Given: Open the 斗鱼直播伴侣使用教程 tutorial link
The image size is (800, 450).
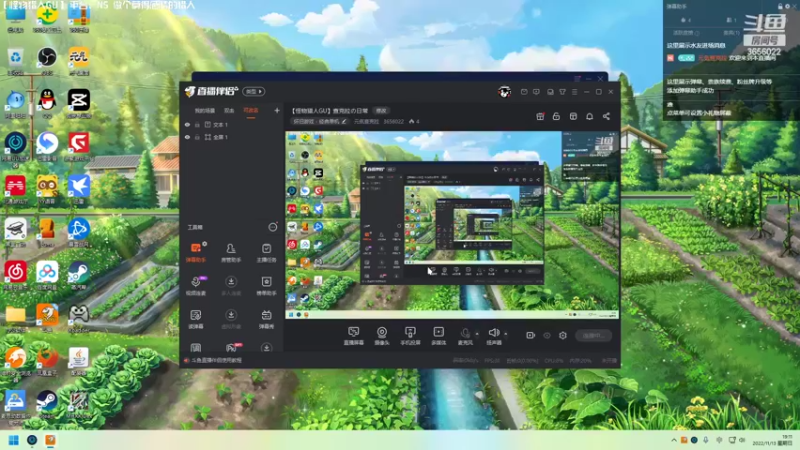Looking at the screenshot, I should coord(216,360).
